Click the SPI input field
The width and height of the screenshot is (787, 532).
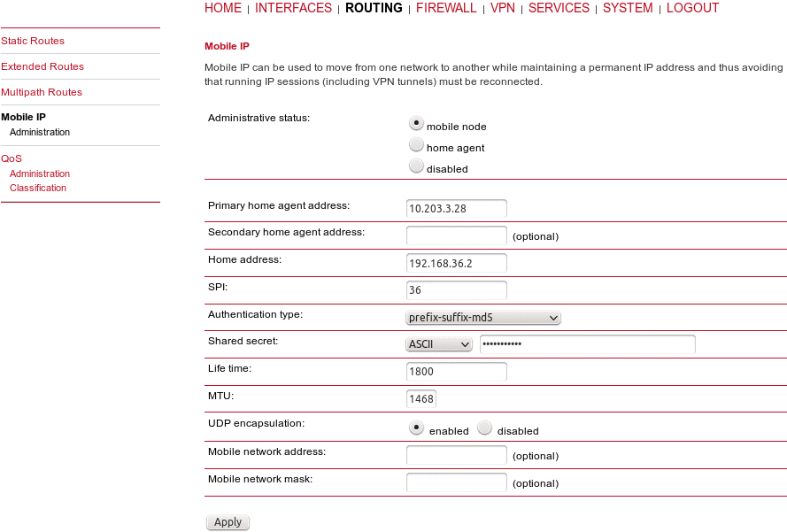tap(456, 290)
